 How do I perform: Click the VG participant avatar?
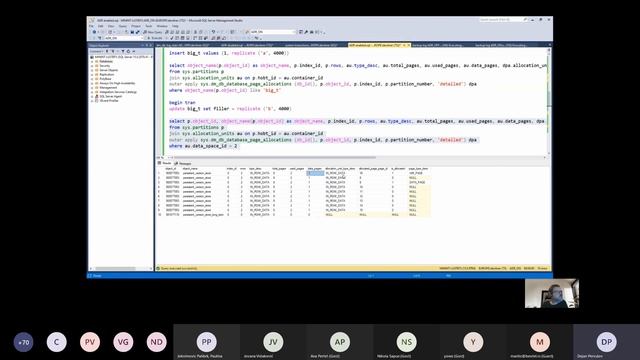[123, 342]
